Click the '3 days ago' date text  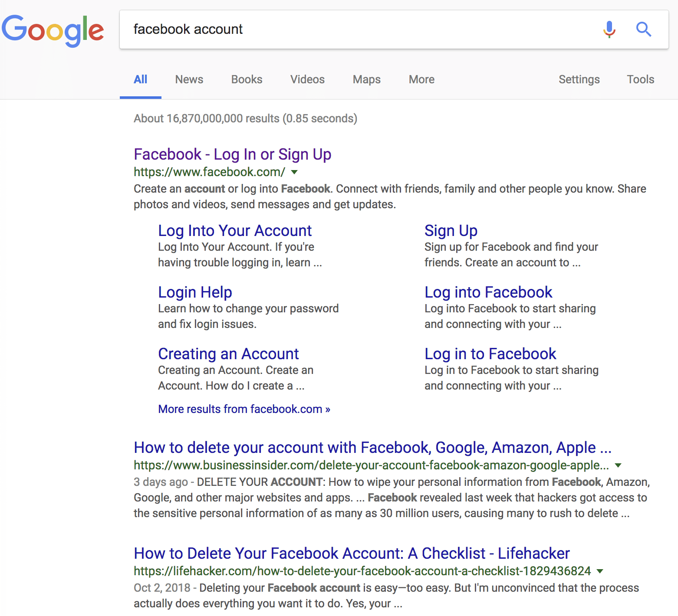click(x=161, y=482)
